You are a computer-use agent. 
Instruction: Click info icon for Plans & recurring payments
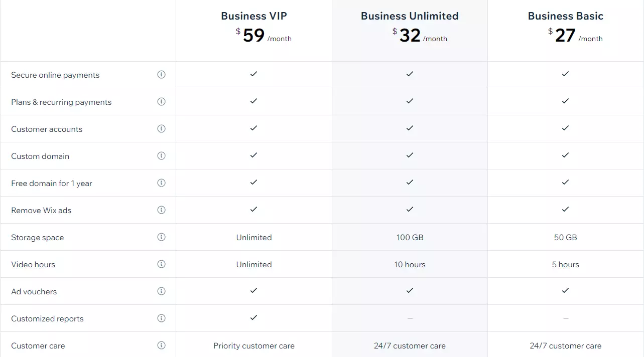coord(161,102)
